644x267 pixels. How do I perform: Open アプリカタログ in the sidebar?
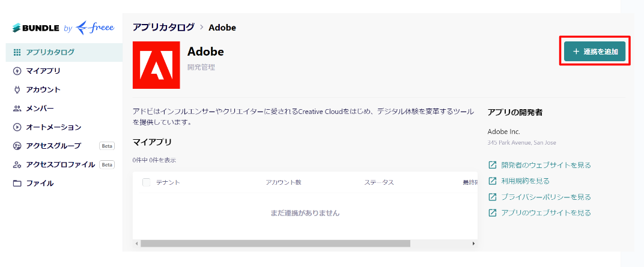click(64, 52)
